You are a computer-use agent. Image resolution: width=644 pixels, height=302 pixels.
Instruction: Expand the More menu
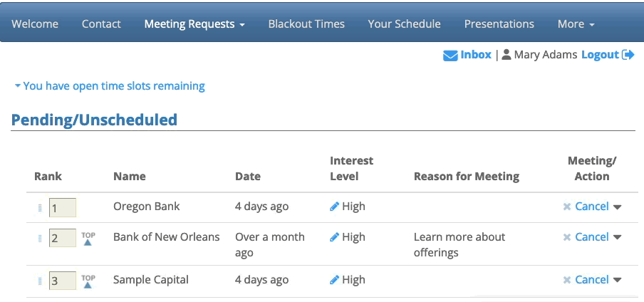click(576, 24)
